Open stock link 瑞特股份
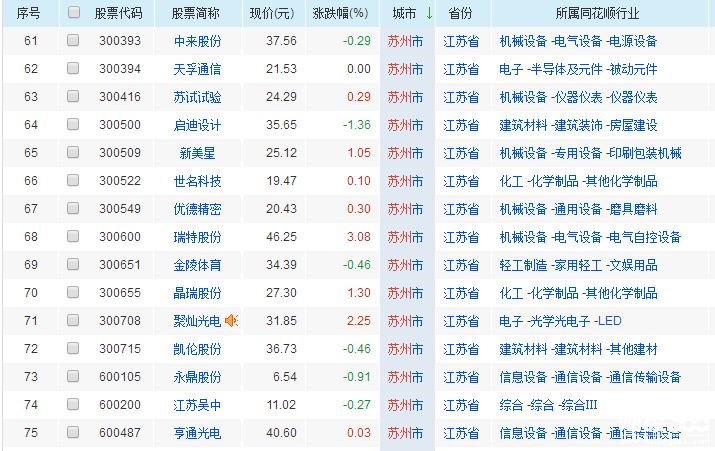 [197, 237]
